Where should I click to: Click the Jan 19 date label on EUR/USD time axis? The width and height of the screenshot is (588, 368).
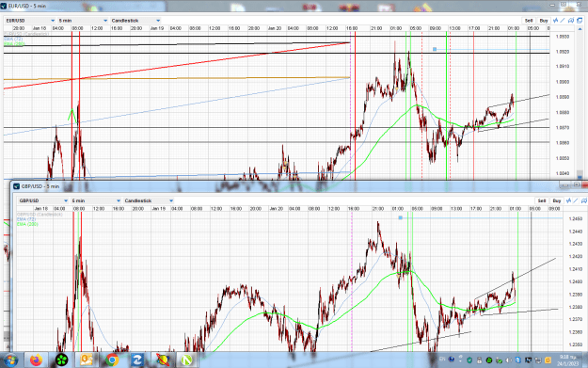(x=157, y=28)
